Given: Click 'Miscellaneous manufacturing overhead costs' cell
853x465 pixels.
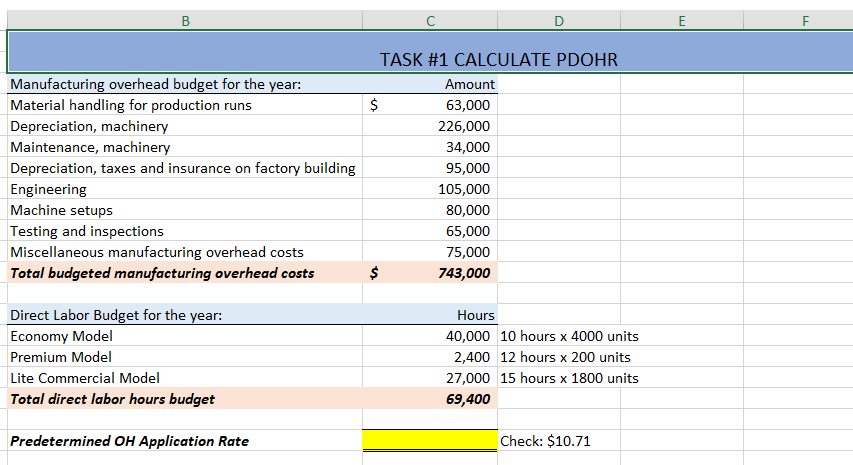Looking at the screenshot, I should click(185, 252).
